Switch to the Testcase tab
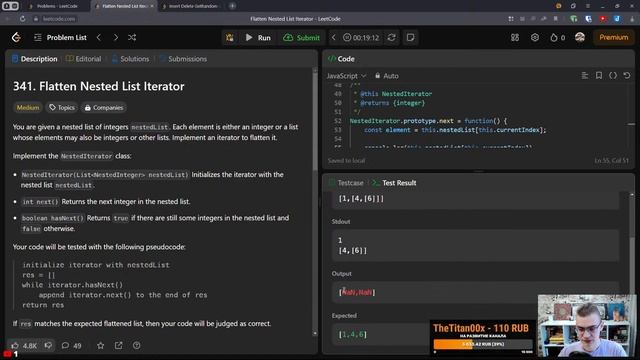This screenshot has width=640, height=360. coord(346,183)
